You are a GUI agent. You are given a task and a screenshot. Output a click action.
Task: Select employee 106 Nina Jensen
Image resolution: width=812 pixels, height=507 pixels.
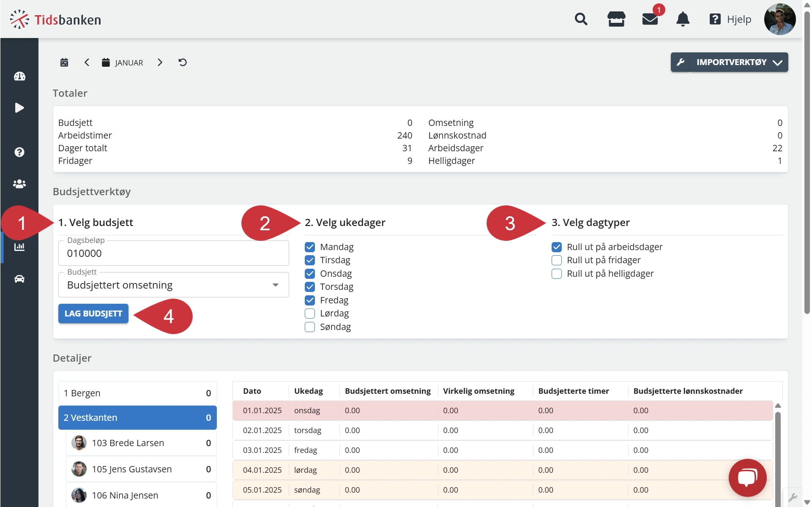pyautogui.click(x=141, y=495)
